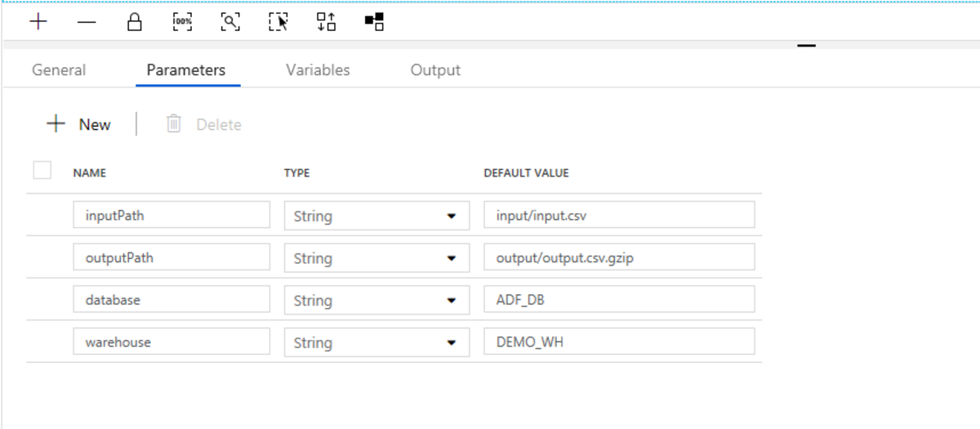The image size is (980, 429).
Task: Click the zoom-to-fit magnifier icon
Action: (x=230, y=22)
